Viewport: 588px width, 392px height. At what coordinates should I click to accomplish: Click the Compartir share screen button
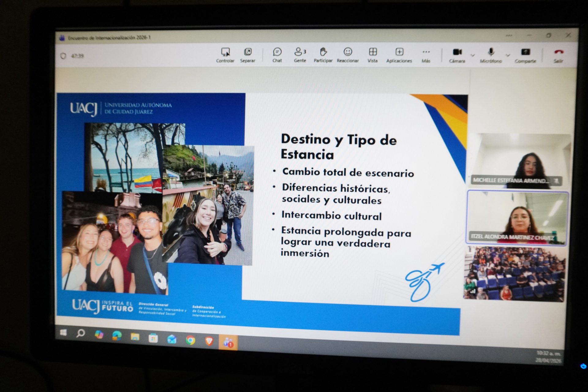526,55
